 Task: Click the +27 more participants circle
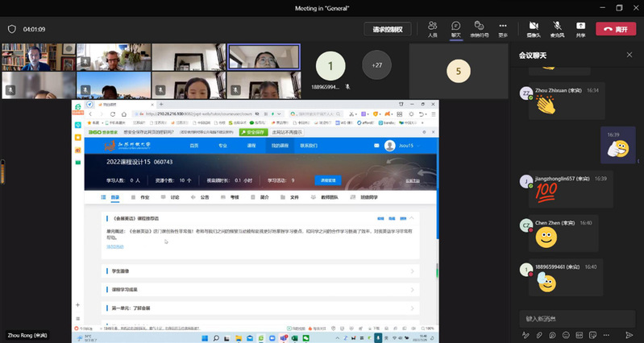(376, 63)
